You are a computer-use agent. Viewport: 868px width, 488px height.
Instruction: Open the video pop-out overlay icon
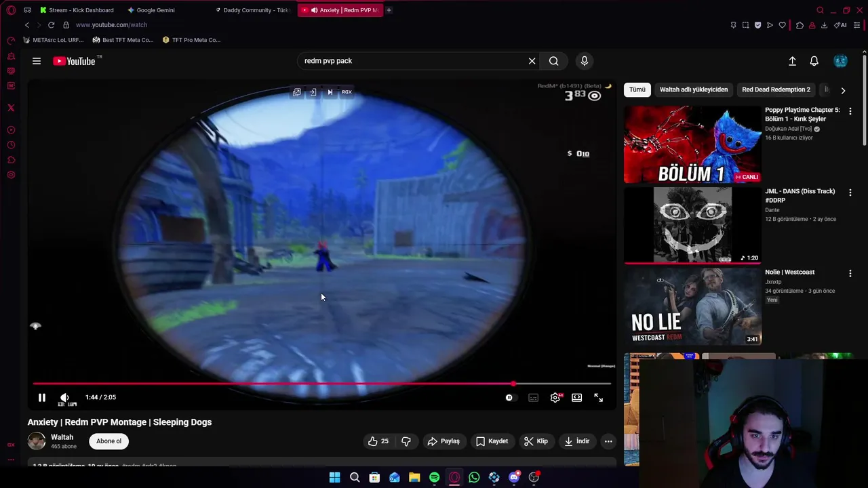[297, 92]
